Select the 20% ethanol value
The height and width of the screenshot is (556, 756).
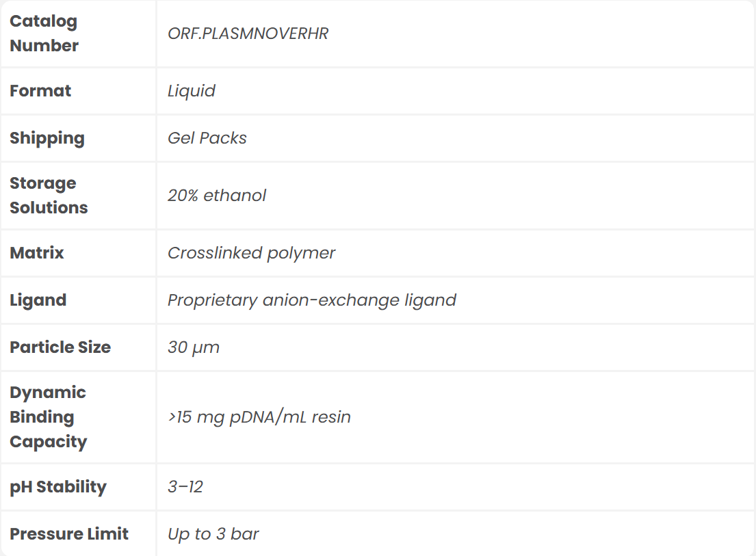tap(217, 196)
